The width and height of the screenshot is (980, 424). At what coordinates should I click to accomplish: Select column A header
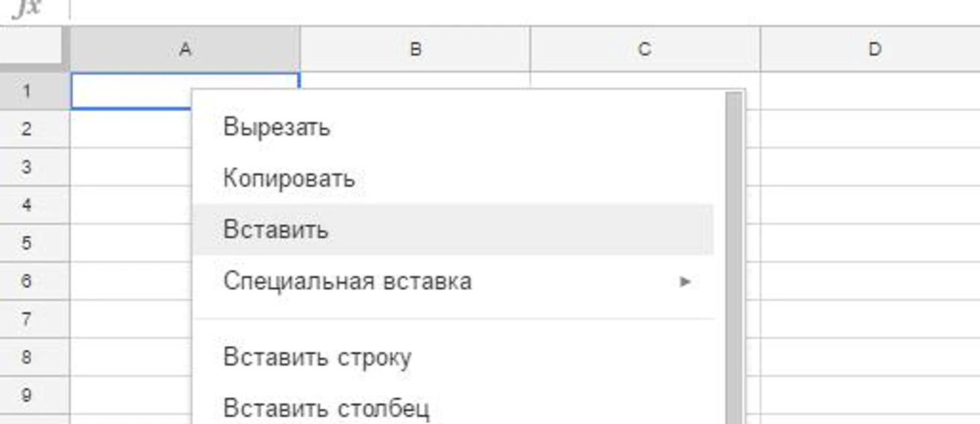(x=185, y=49)
